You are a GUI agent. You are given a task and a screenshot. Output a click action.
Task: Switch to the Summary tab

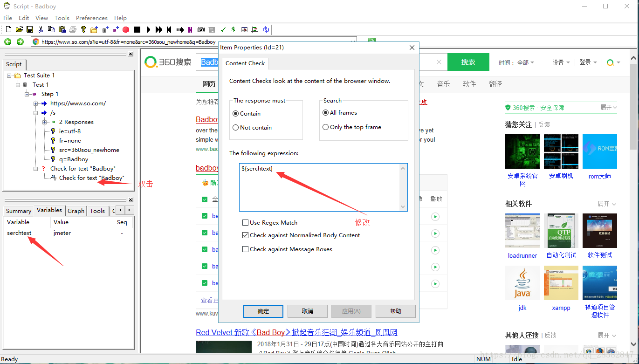[19, 211]
